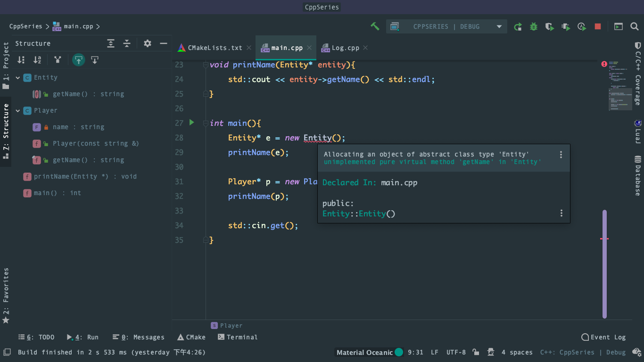Close the Log.cpp tab

(x=365, y=48)
